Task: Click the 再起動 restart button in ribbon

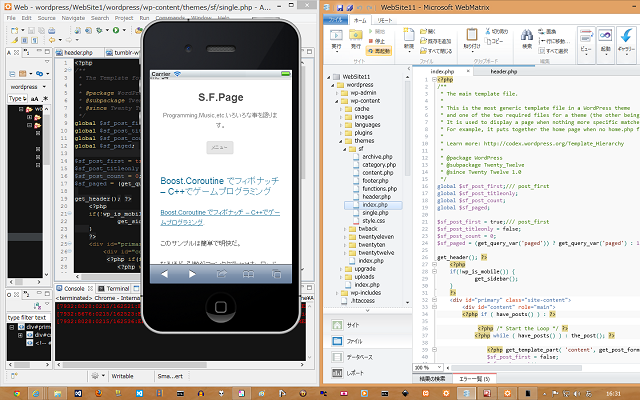Action: coord(378,53)
